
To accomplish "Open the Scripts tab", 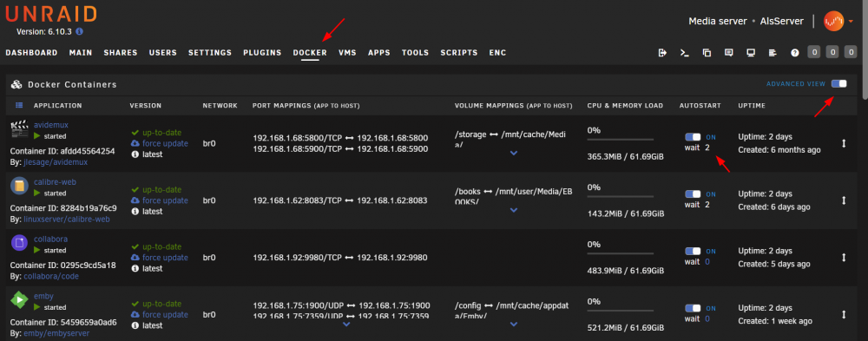I will pos(459,53).
